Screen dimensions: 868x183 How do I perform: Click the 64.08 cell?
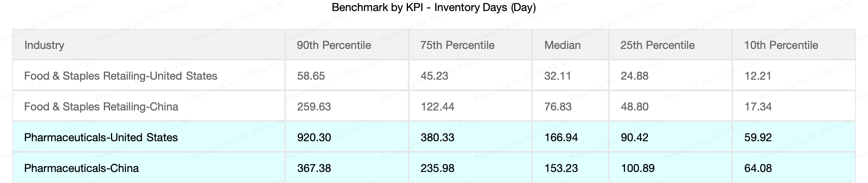[758, 168]
